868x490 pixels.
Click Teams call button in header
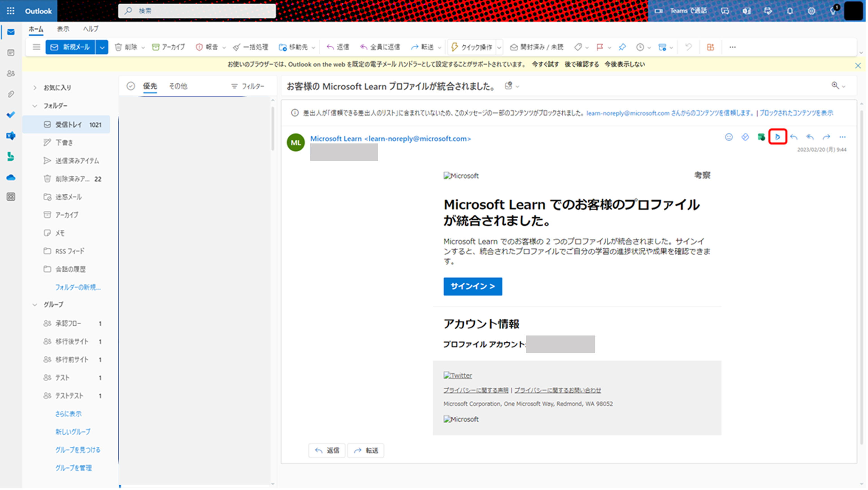point(681,11)
